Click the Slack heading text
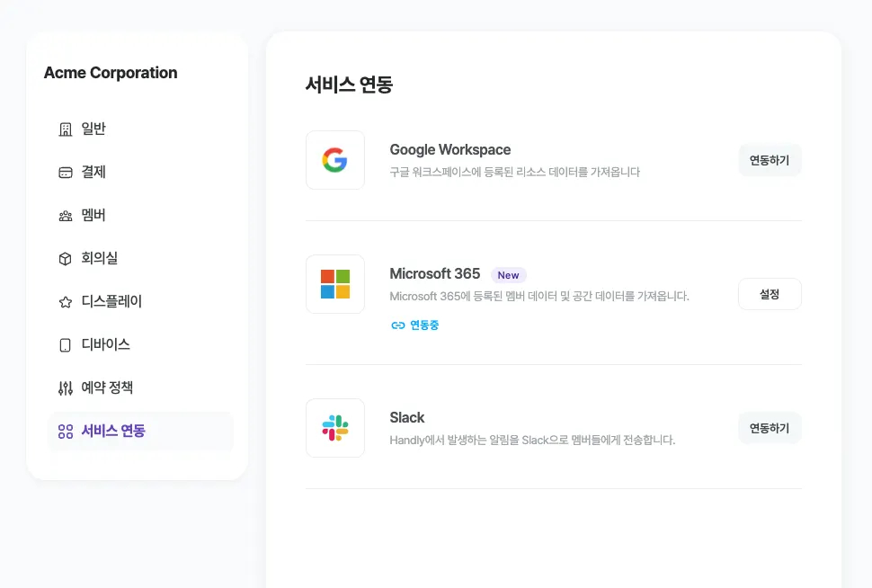Viewport: 872px width, 588px height. coord(407,417)
